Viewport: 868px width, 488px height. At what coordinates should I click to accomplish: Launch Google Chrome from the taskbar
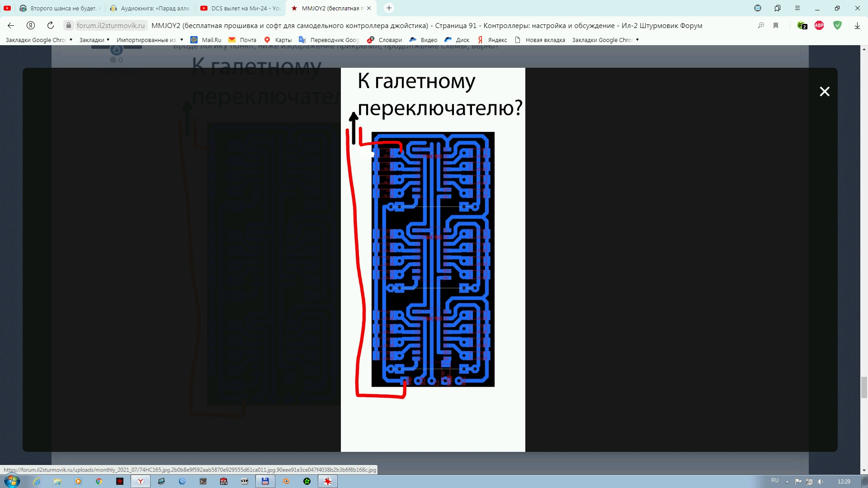[99, 481]
